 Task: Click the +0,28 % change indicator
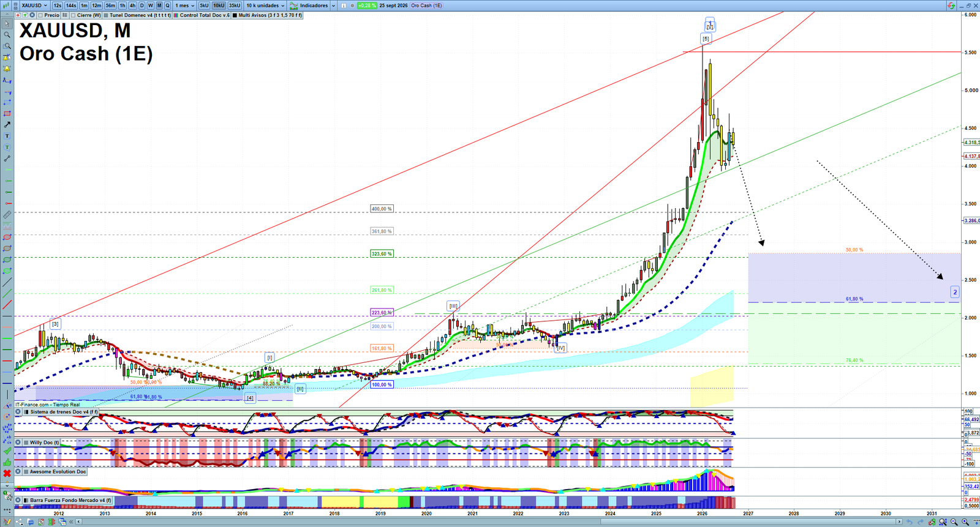point(367,6)
